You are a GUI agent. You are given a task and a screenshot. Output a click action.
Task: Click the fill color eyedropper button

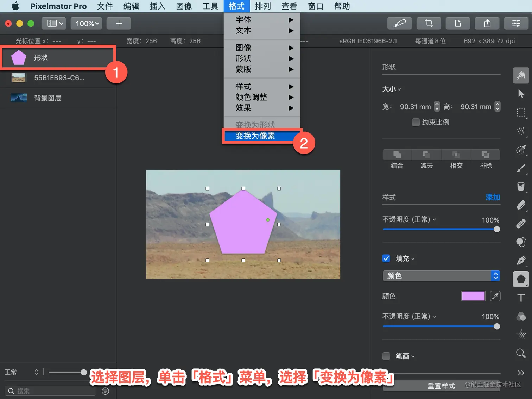495,296
